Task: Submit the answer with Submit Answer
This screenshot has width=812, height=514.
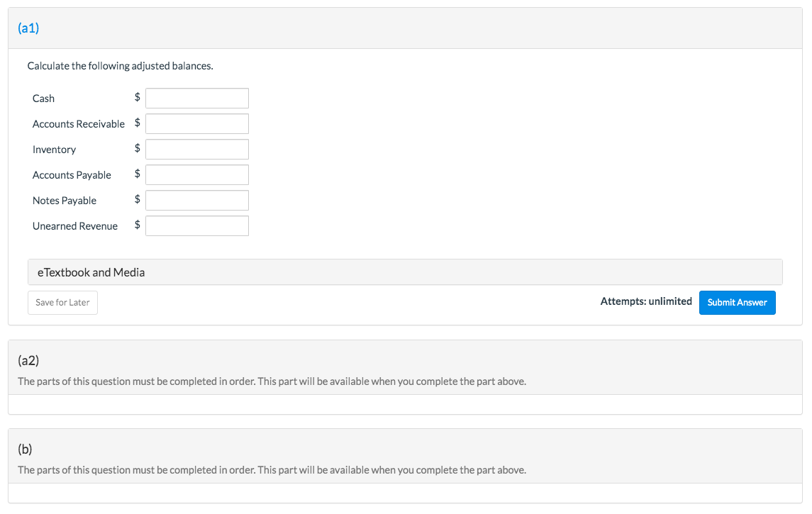Action: pos(737,302)
